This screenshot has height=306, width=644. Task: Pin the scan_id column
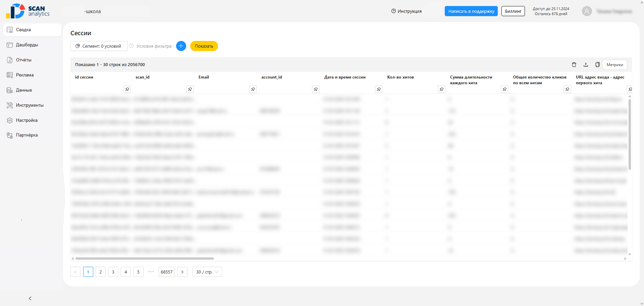(190, 89)
